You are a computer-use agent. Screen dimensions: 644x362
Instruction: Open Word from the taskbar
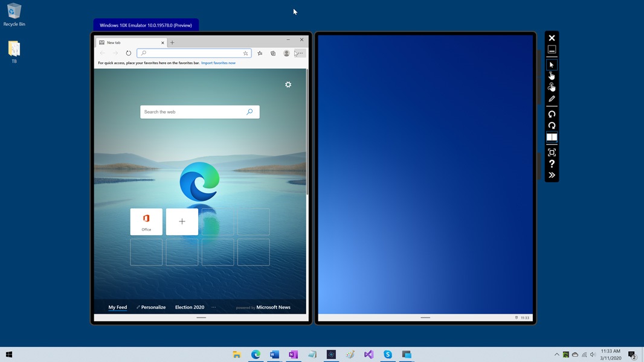pyautogui.click(x=275, y=355)
